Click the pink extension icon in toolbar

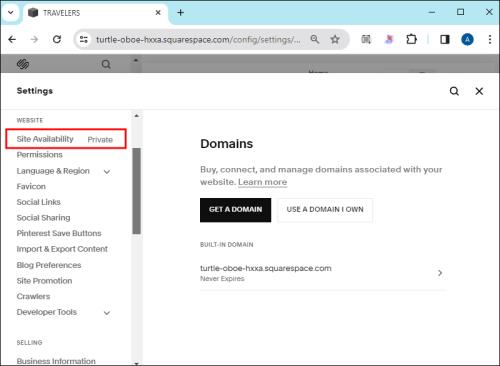point(389,39)
